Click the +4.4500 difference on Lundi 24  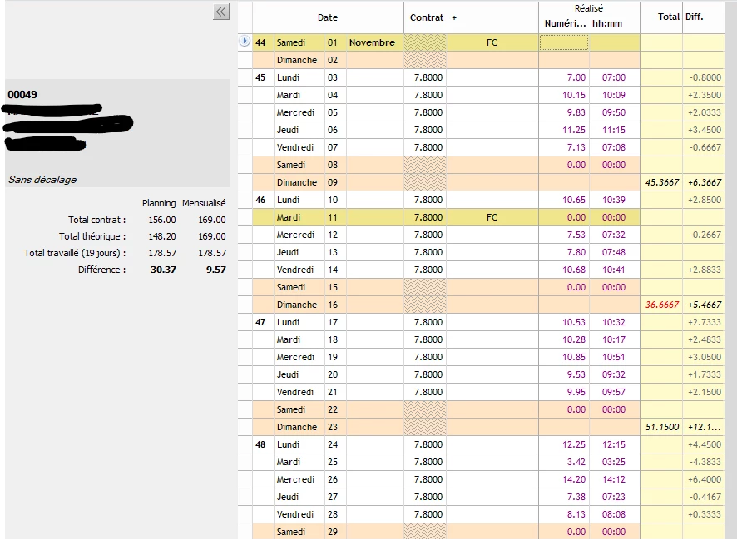(x=704, y=444)
